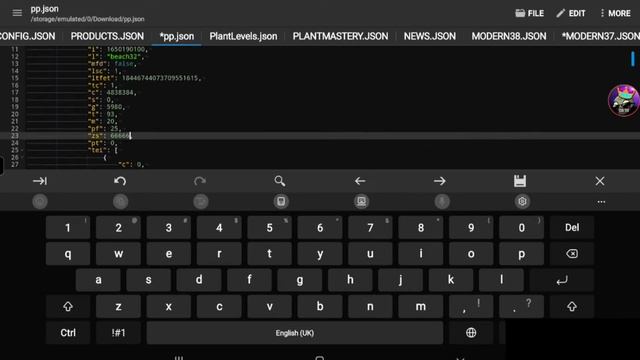Select line number 17 in the gutter
640x360 pixels.
pyautogui.click(x=15, y=92)
